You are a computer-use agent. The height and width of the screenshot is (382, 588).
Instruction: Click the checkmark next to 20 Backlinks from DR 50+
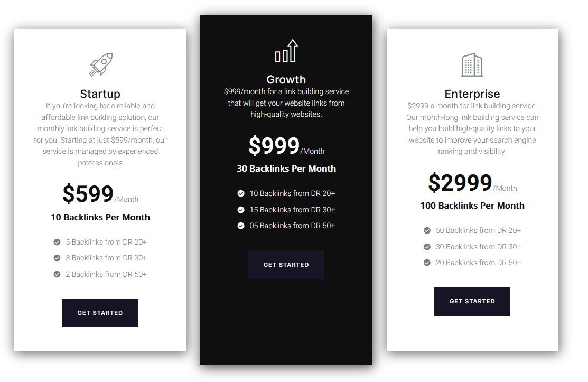pos(427,263)
